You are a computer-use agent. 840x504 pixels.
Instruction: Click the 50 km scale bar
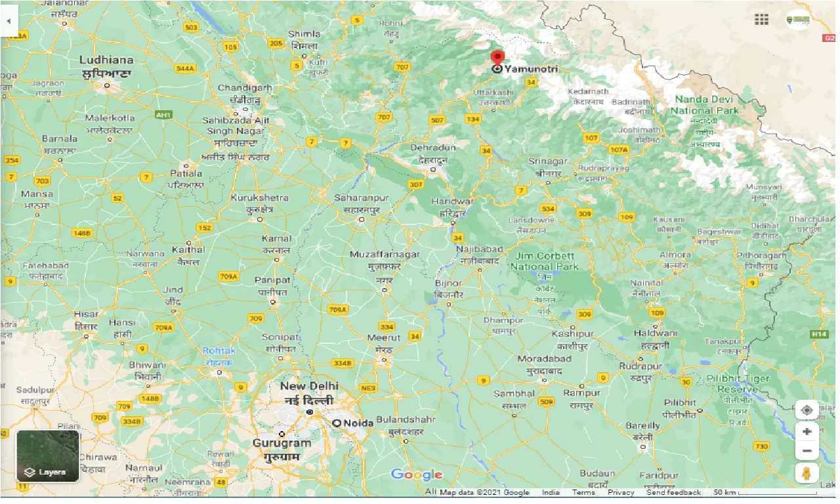point(766,493)
